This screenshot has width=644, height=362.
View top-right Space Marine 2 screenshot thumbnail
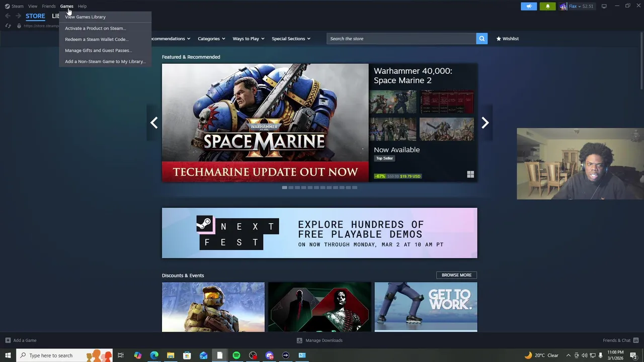tap(447, 102)
